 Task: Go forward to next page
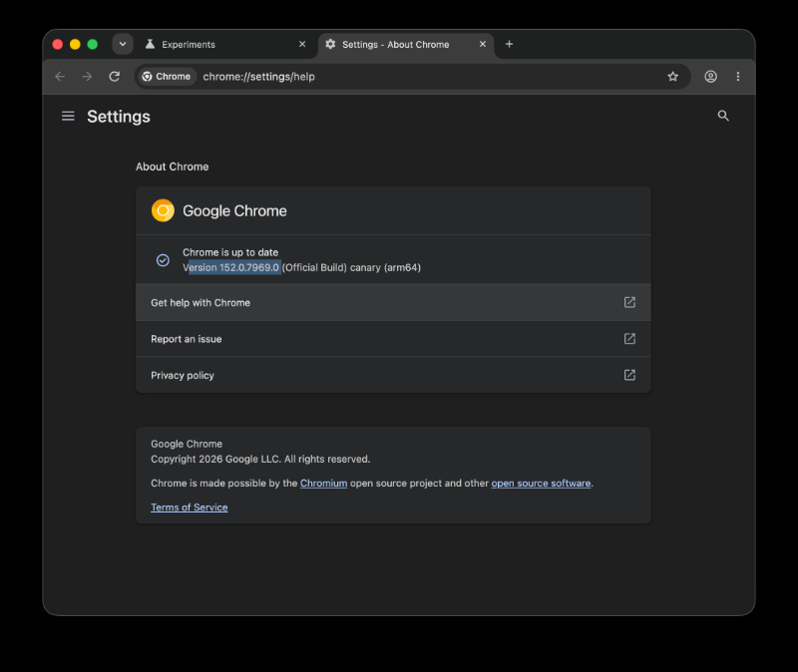tap(87, 77)
